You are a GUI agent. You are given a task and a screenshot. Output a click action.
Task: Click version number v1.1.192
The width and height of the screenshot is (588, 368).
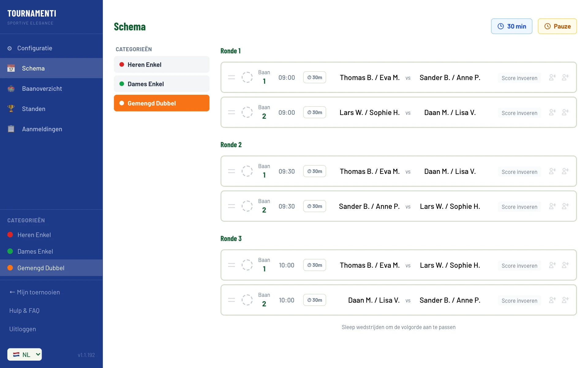[86, 355]
